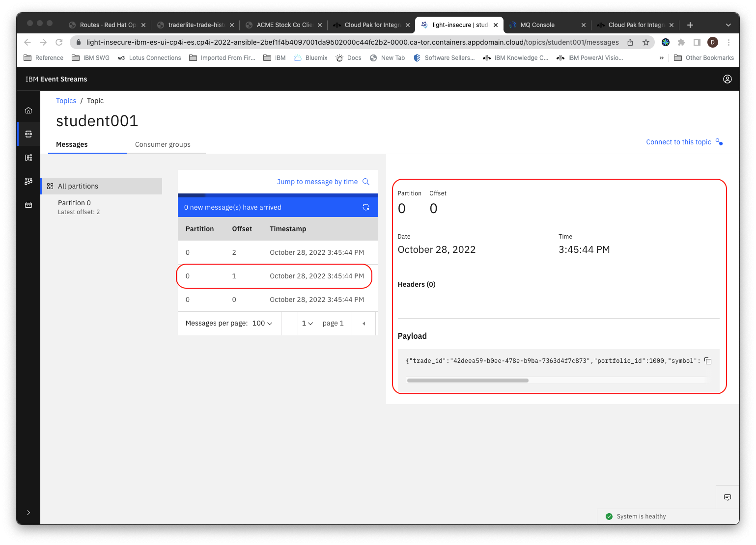Open the Bluemix bookmark
This screenshot has height=545, width=756.
pos(310,58)
